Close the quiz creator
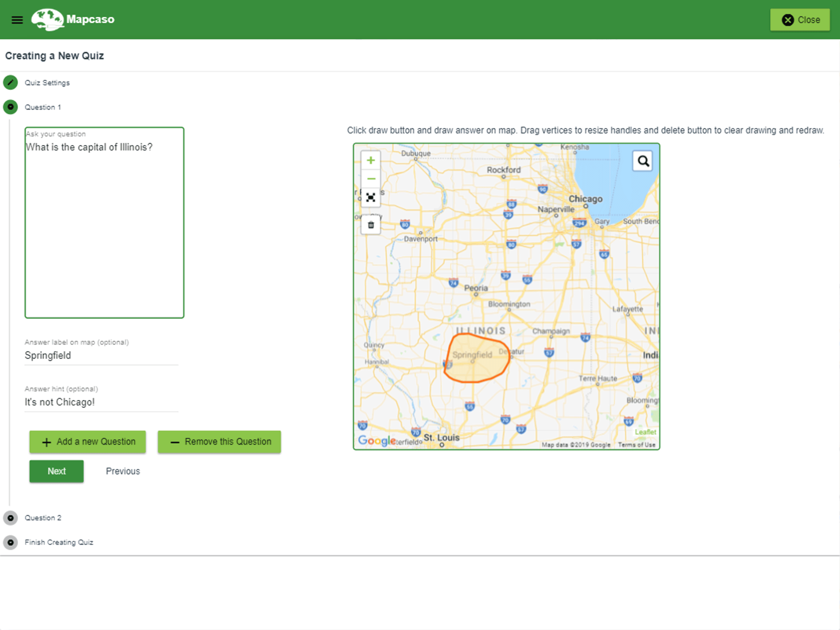 pyautogui.click(x=800, y=20)
